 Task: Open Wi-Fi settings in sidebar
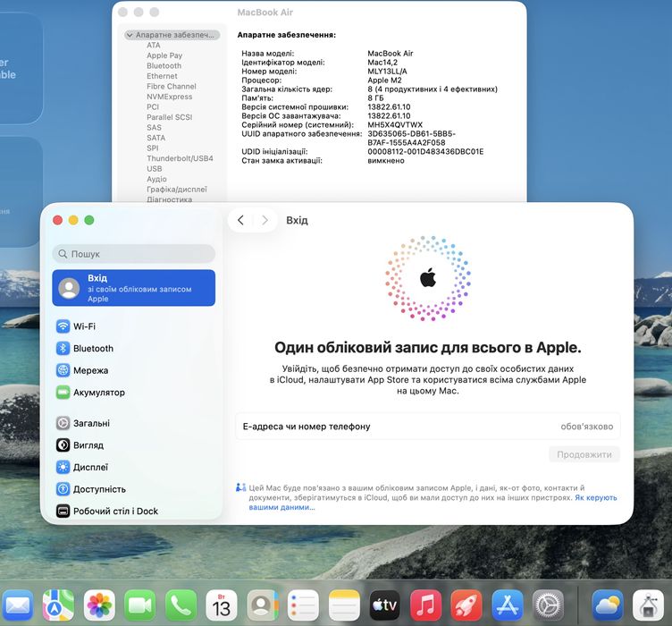(134, 326)
